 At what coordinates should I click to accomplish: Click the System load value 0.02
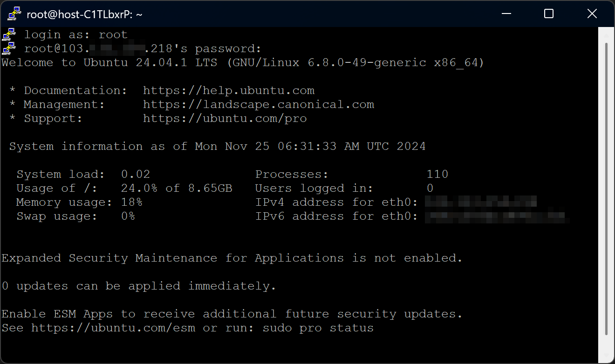(136, 174)
